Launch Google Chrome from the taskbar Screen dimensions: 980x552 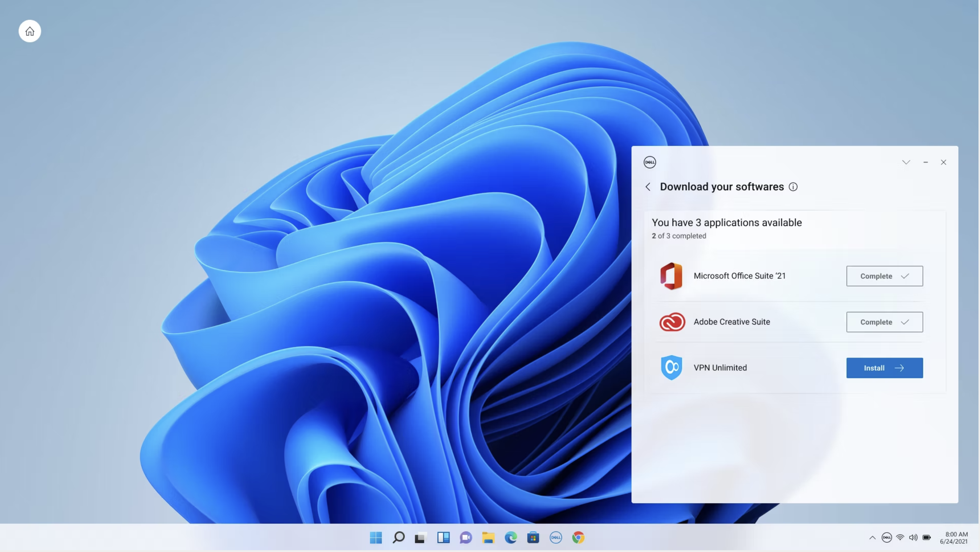[578, 537]
